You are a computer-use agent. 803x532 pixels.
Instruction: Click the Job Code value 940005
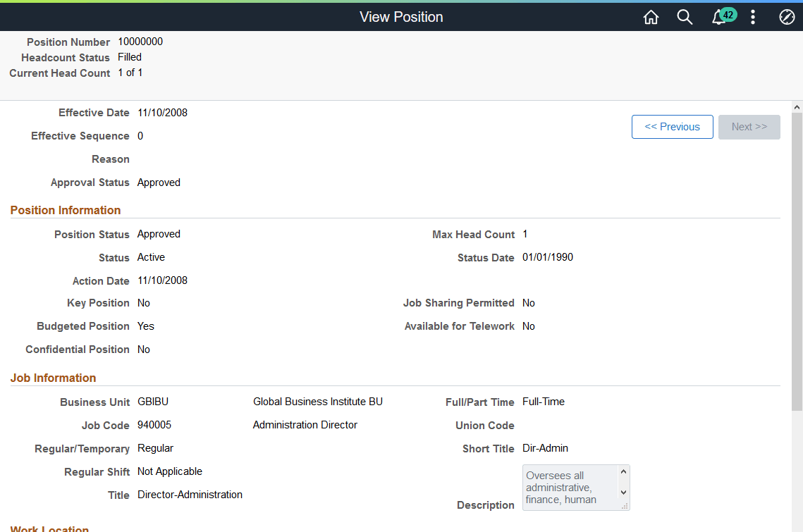coord(154,425)
